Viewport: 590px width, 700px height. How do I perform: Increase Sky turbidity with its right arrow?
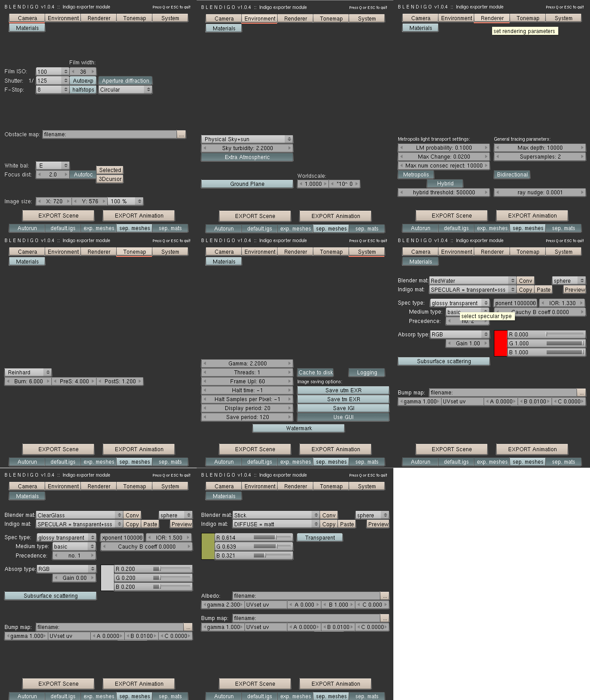290,148
